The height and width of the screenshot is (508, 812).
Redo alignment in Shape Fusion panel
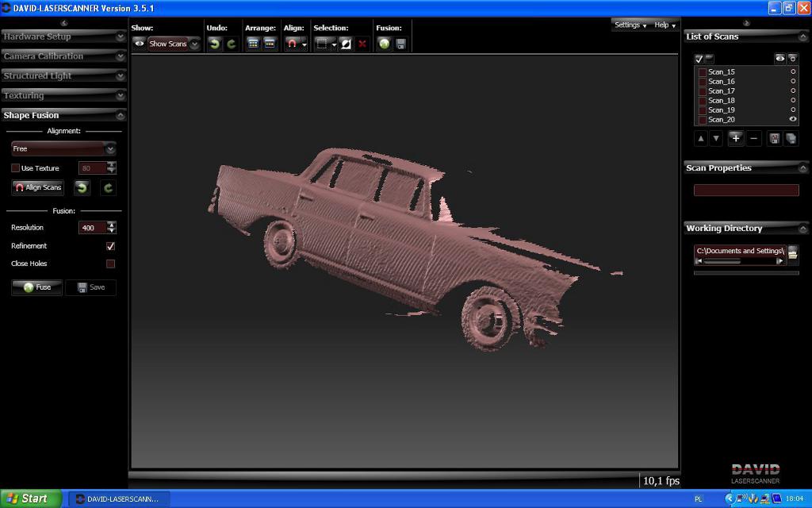click(x=108, y=187)
